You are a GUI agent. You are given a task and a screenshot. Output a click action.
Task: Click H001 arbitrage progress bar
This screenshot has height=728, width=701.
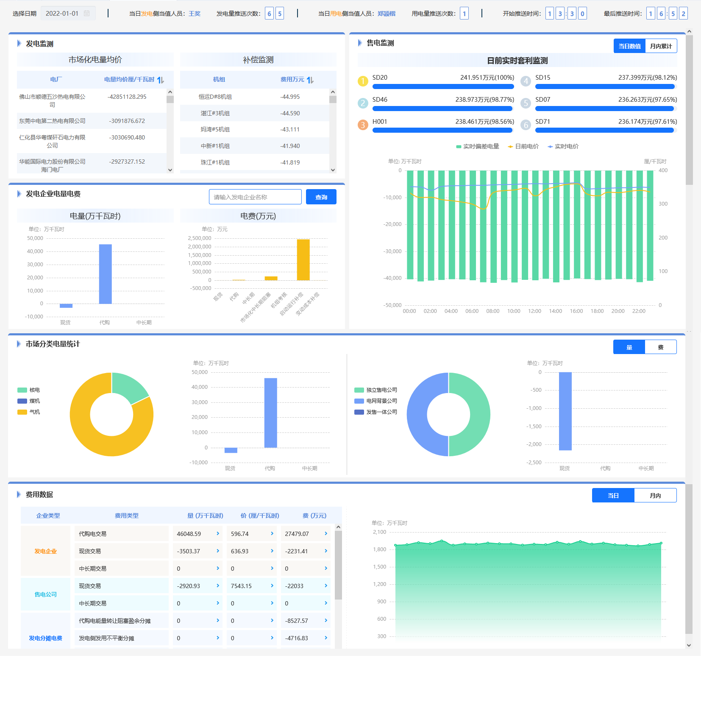(x=443, y=131)
